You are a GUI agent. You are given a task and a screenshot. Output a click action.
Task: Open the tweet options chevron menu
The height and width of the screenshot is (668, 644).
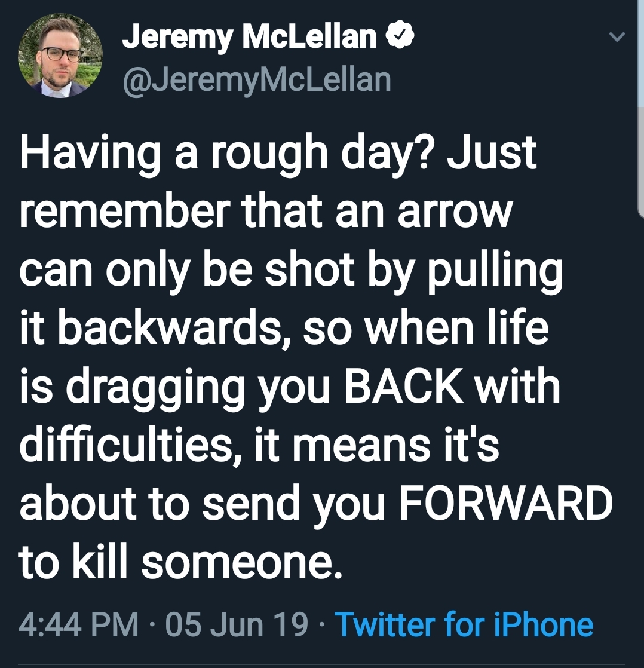[x=617, y=38]
